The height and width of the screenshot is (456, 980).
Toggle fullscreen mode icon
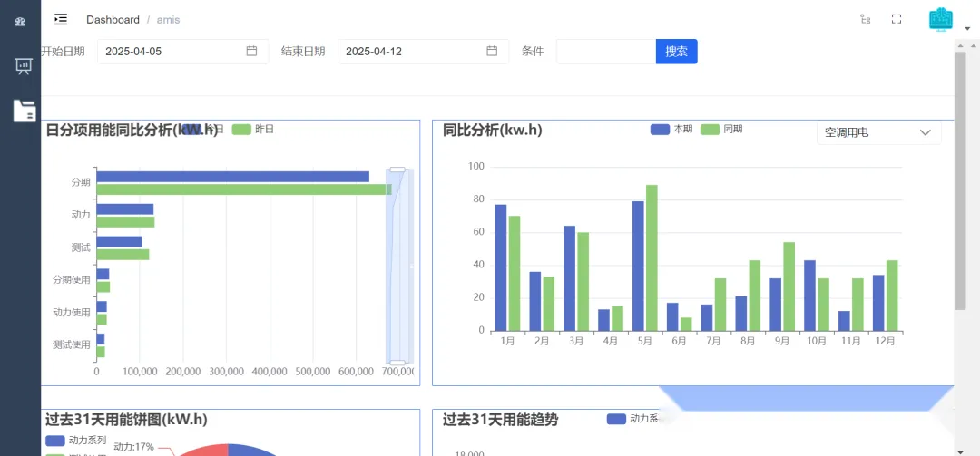coord(897,19)
